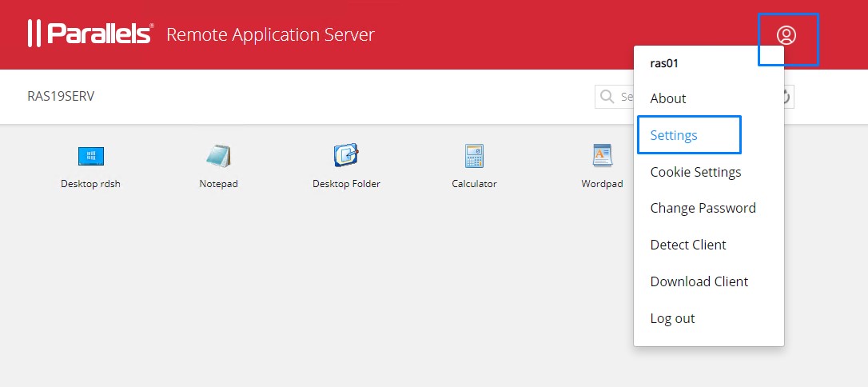Click the refresh icon beside the search box

click(x=786, y=97)
